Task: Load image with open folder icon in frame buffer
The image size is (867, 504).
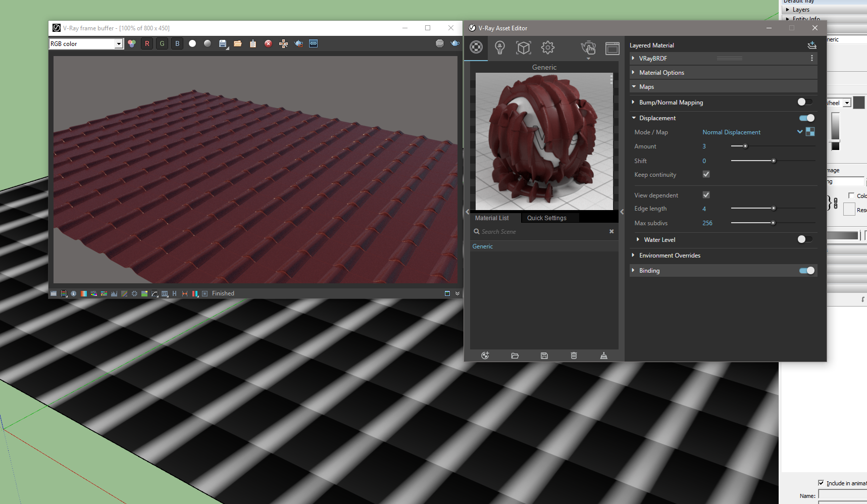Action: (238, 43)
